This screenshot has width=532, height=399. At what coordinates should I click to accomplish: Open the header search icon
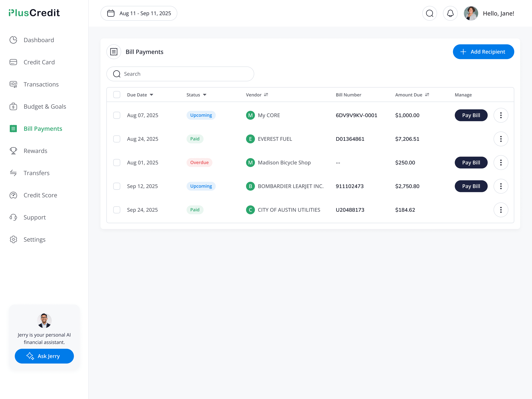429,13
